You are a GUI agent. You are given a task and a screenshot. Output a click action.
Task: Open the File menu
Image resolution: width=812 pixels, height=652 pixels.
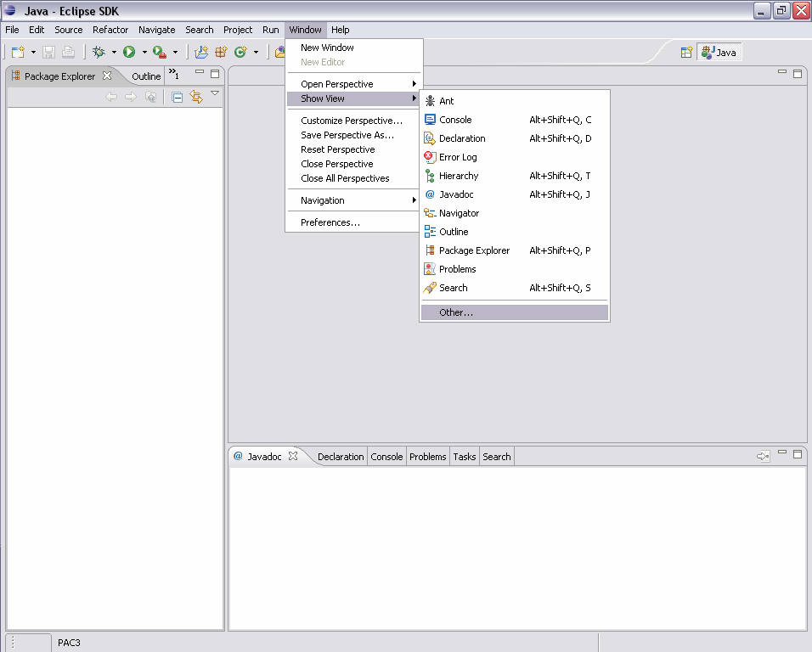click(x=12, y=30)
